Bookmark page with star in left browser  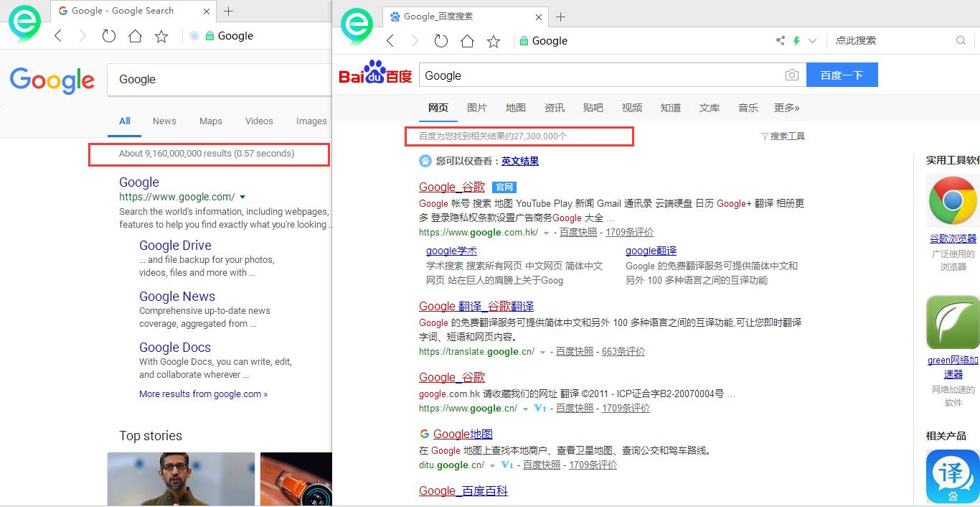point(161,36)
